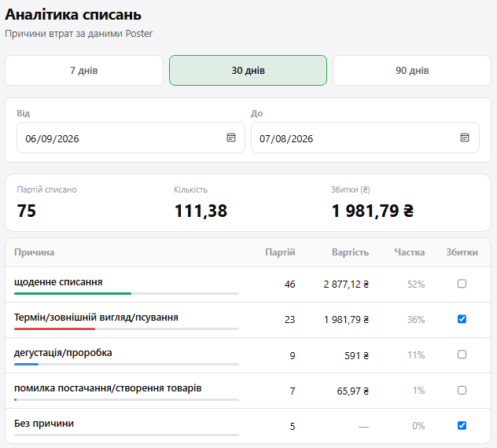Screen dimensions: 497x448
Task: Open calendar picker for the До date
Action: pos(465,138)
